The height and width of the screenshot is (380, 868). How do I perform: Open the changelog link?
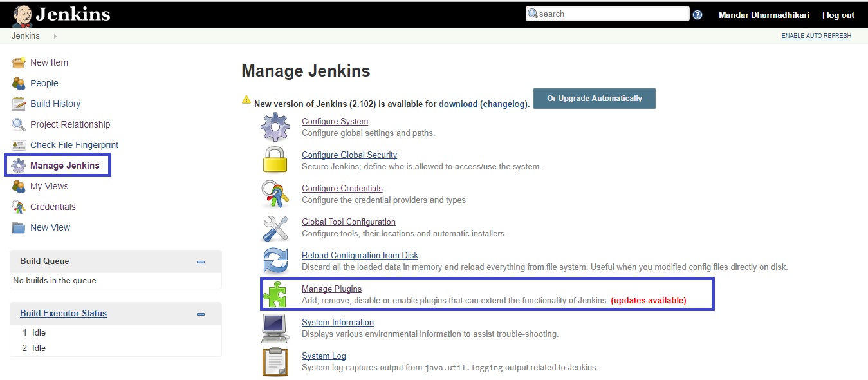(x=504, y=104)
